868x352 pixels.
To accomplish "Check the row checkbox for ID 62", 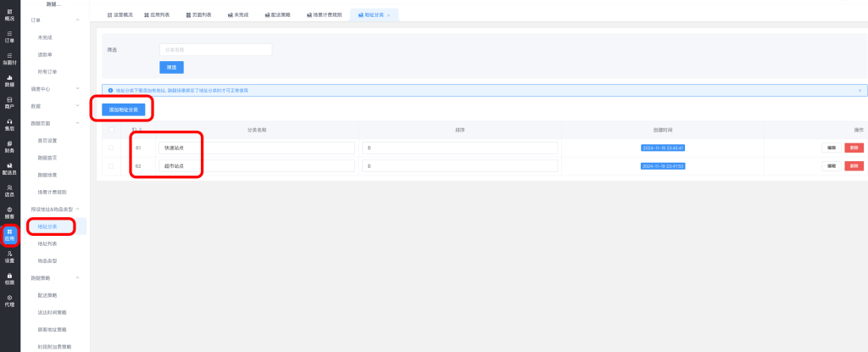I will (x=112, y=165).
